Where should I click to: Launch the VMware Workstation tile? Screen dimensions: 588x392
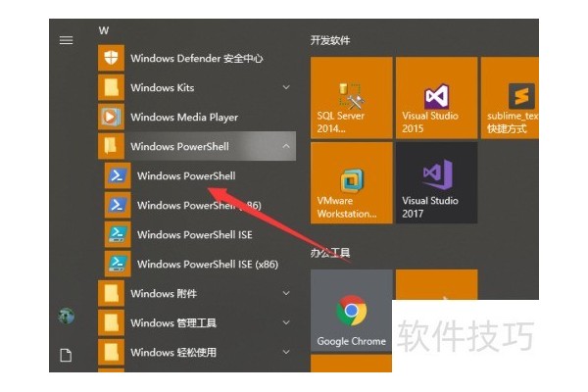click(352, 183)
